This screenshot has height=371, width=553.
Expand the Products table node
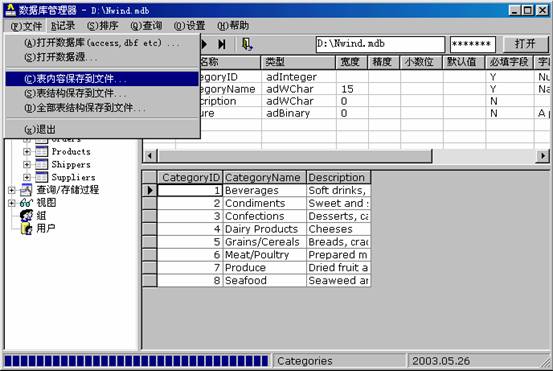point(27,152)
